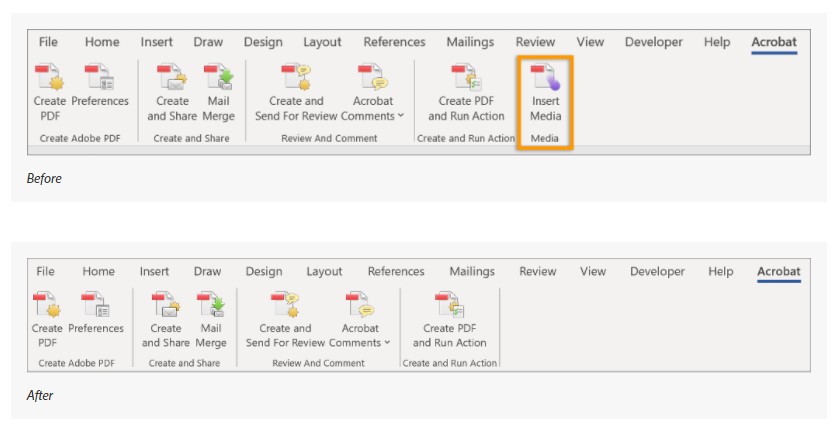Click 'Create and Share' group label in After ribbon
Screen dimensions: 839x431
[184, 363]
